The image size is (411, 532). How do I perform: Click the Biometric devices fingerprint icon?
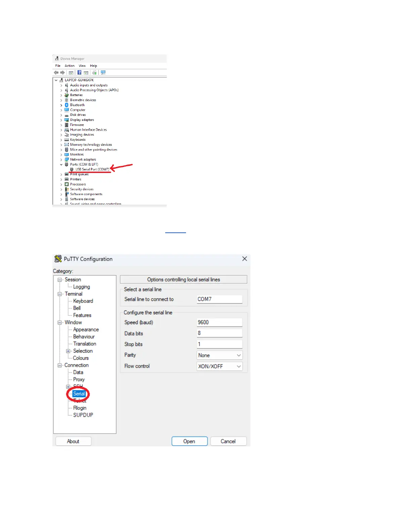click(66, 100)
